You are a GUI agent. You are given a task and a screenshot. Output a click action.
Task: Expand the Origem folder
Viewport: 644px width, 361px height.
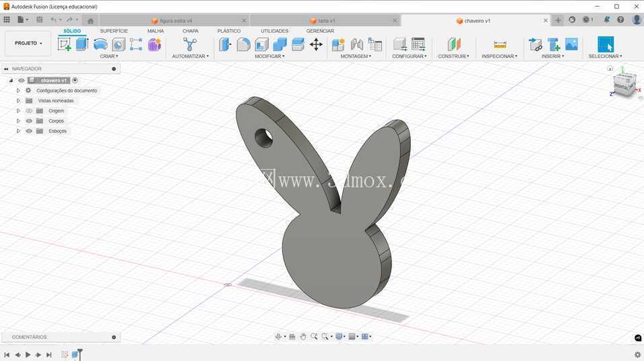pyautogui.click(x=18, y=111)
